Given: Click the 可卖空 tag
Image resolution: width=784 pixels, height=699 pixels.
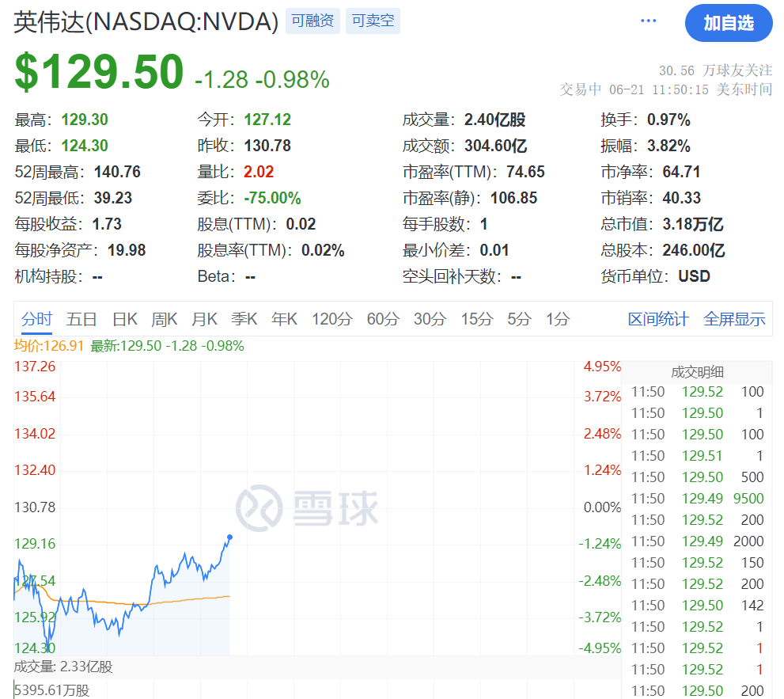Looking at the screenshot, I should [373, 21].
